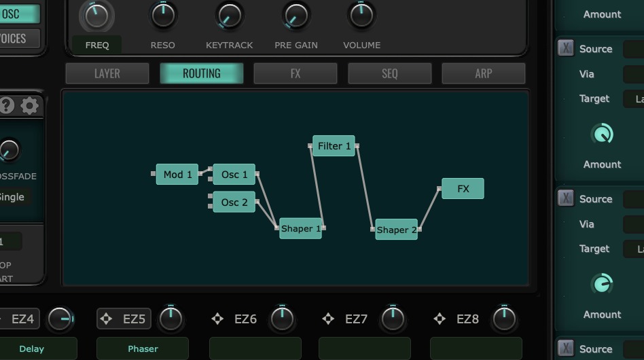Click the X button above second Amount knob
The width and height of the screenshot is (644, 360).
(565, 199)
